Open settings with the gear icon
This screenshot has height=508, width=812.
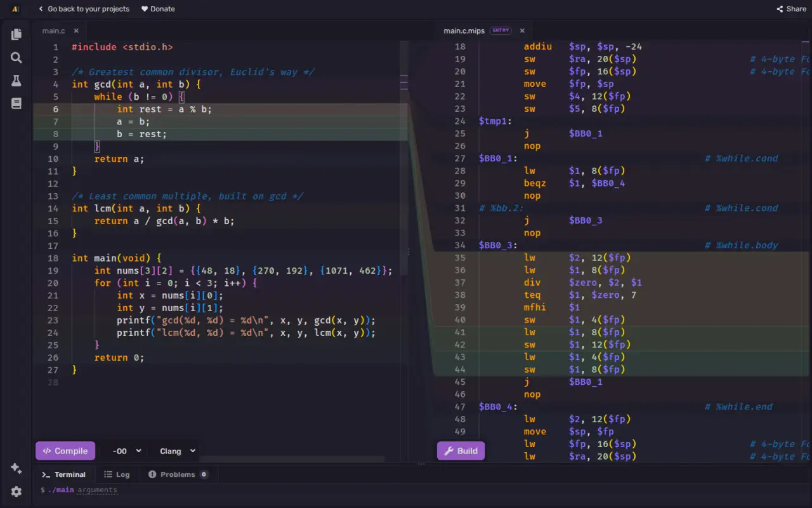16,491
